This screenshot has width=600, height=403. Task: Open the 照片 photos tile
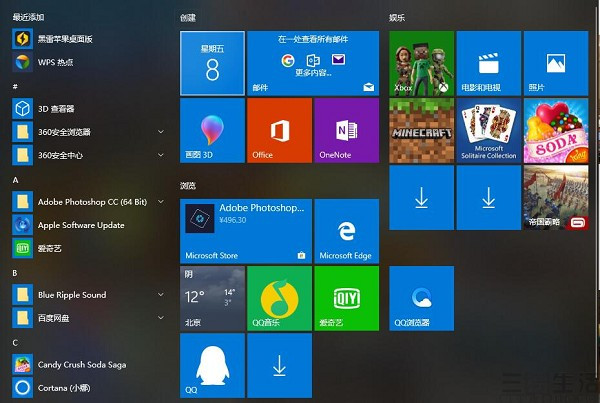coord(555,62)
